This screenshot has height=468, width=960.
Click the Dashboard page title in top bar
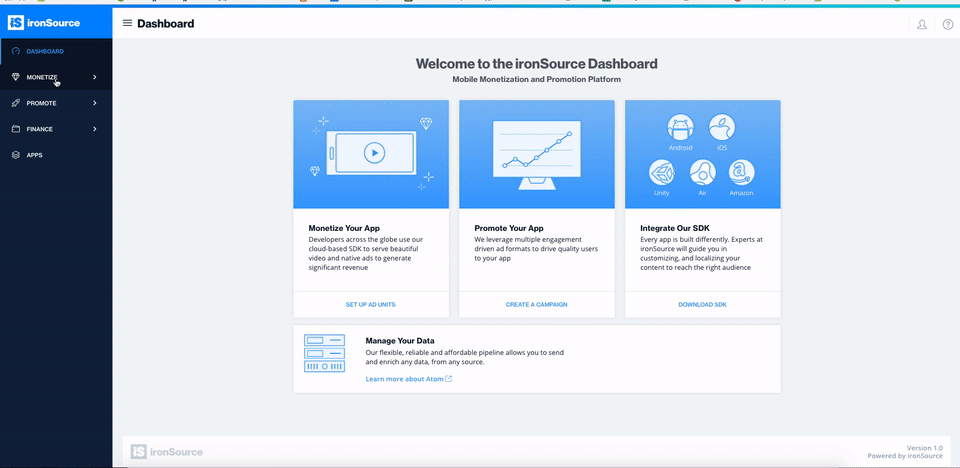point(165,24)
